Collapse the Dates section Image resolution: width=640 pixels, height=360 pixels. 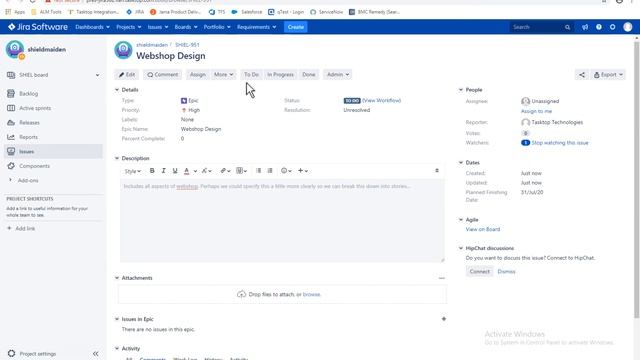coord(461,162)
